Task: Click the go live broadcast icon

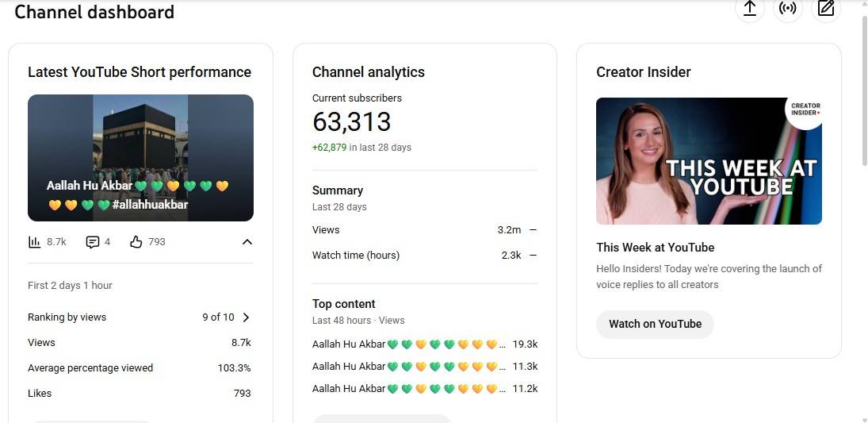Action: [x=787, y=9]
